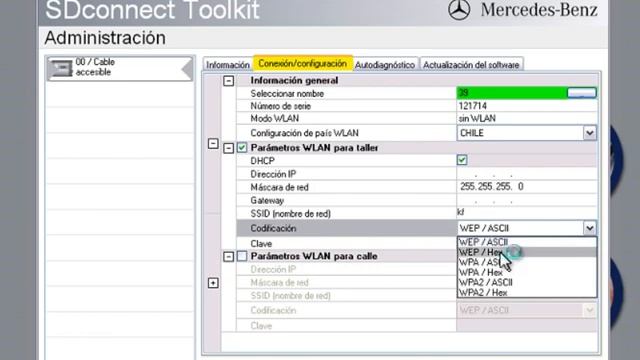Click the taller SSID (nombre de red) field
The image size is (640, 360).
point(527,213)
